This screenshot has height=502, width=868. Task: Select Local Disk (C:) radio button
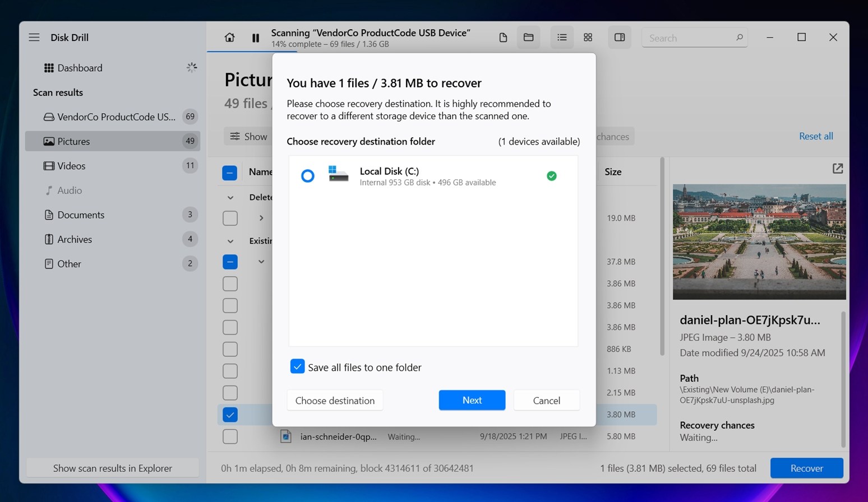coord(307,176)
